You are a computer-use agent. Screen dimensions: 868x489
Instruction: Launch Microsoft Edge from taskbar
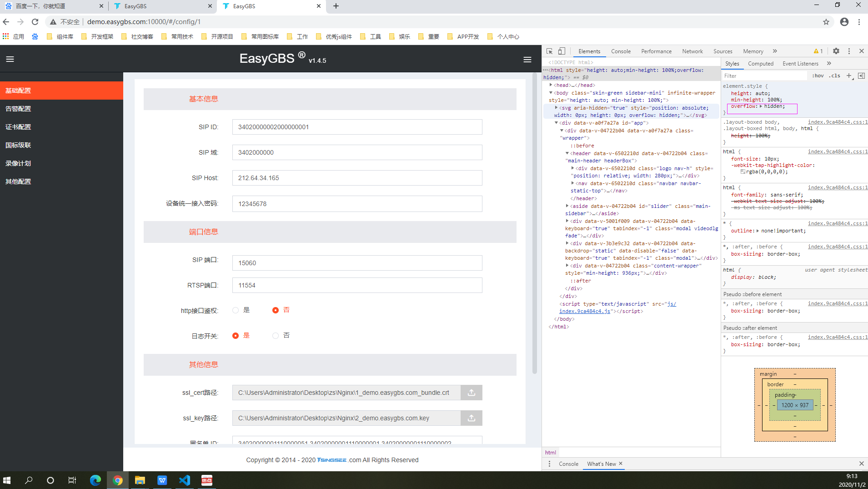(x=95, y=480)
